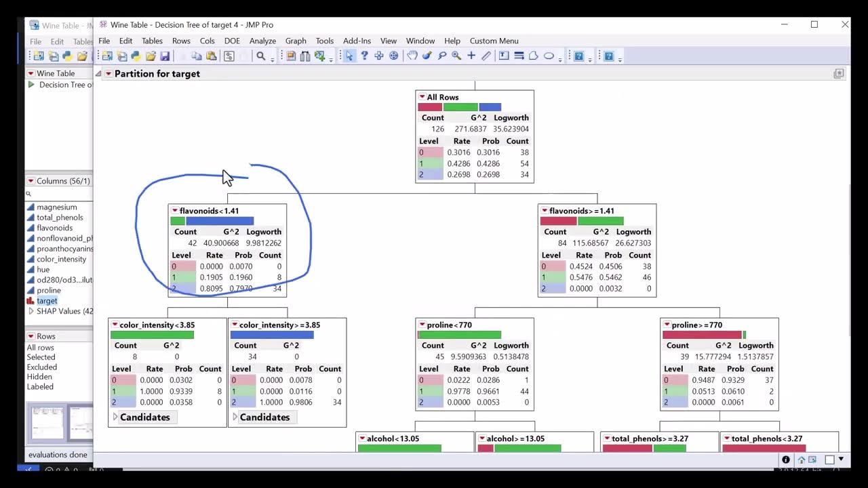Select the Magnifier zoom tool
Viewport: 868px width, 488px height.
(456, 56)
